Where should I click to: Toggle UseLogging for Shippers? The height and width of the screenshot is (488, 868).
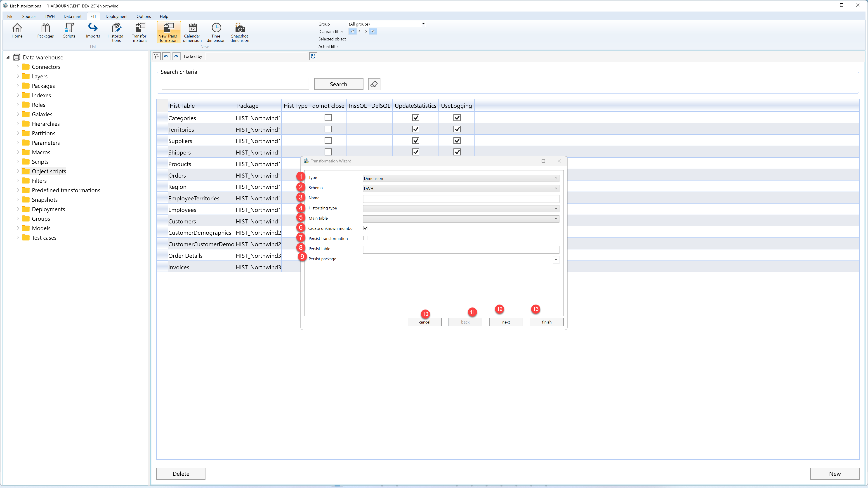[x=457, y=152]
